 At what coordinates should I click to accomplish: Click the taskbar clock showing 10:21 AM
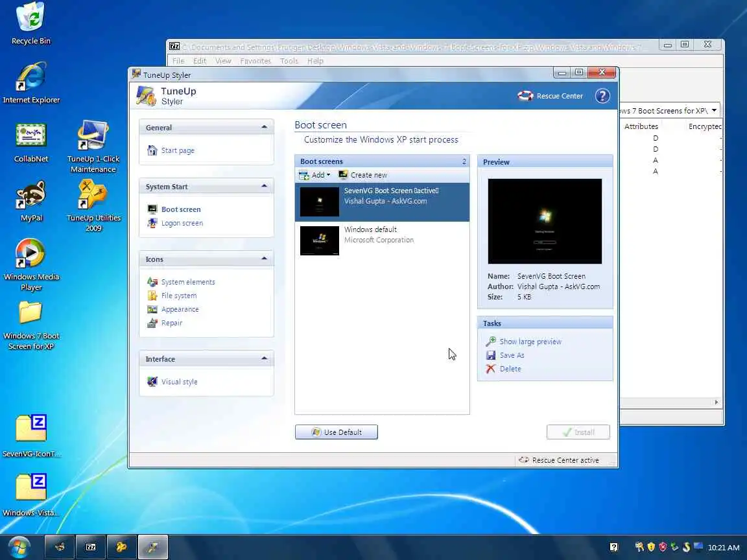[x=724, y=548]
